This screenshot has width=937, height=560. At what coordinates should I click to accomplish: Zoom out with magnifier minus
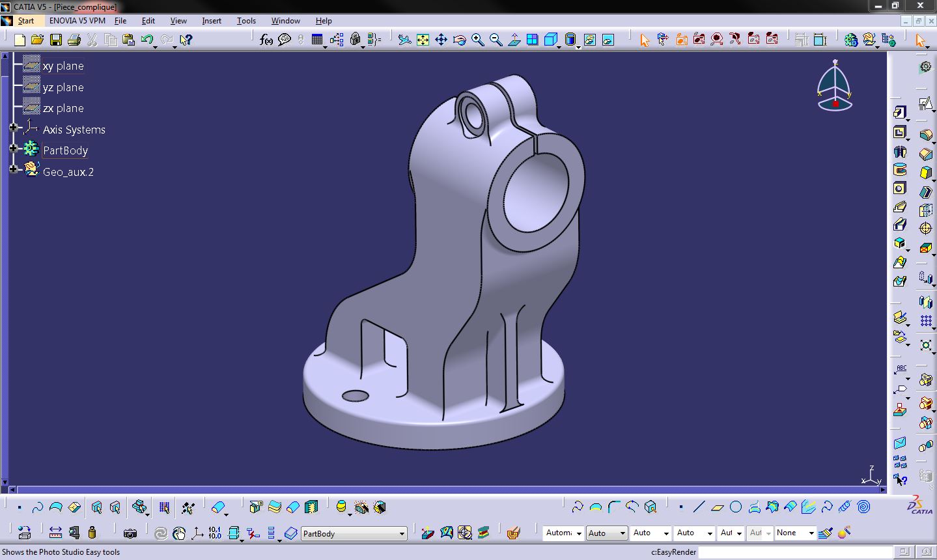click(x=496, y=40)
